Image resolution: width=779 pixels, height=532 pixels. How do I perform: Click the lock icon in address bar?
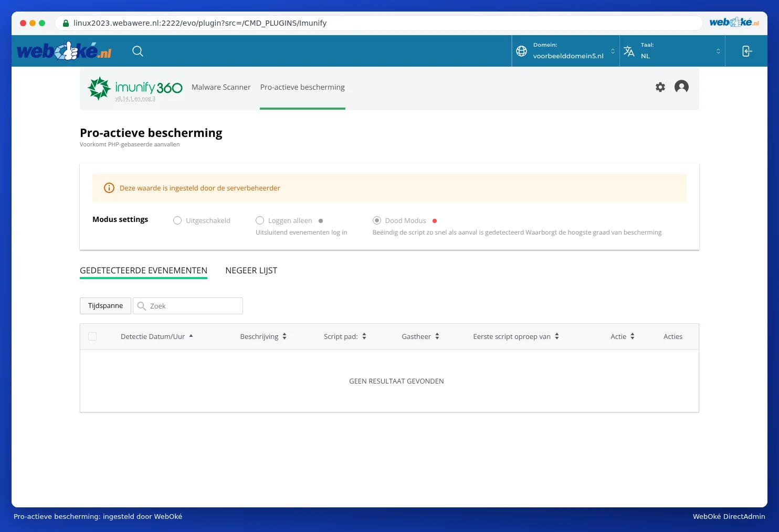coord(66,23)
